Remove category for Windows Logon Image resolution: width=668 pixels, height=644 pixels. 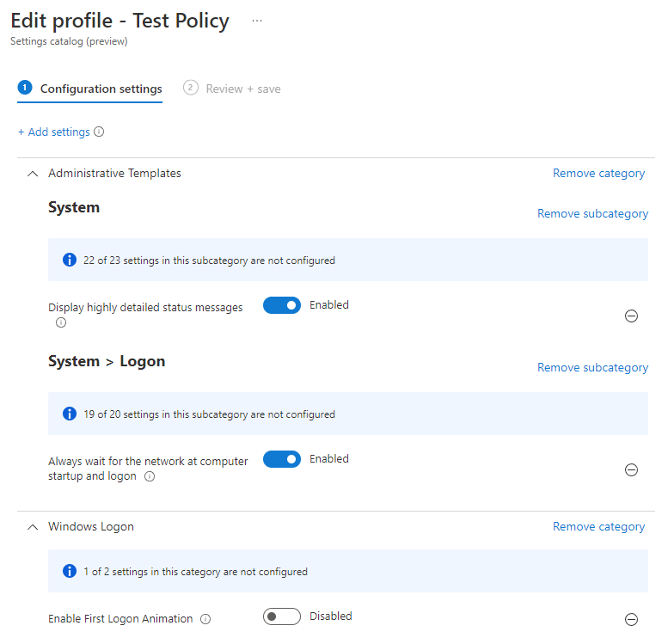click(x=598, y=526)
